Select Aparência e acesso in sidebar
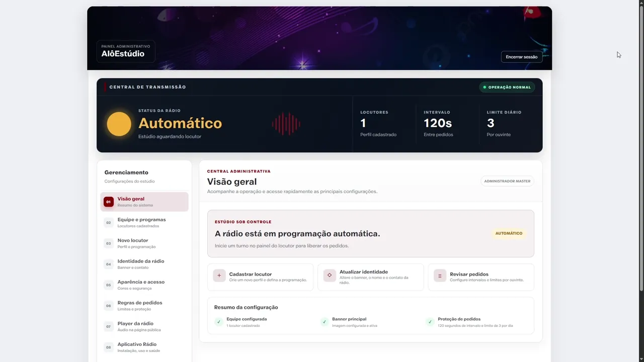 click(144, 285)
